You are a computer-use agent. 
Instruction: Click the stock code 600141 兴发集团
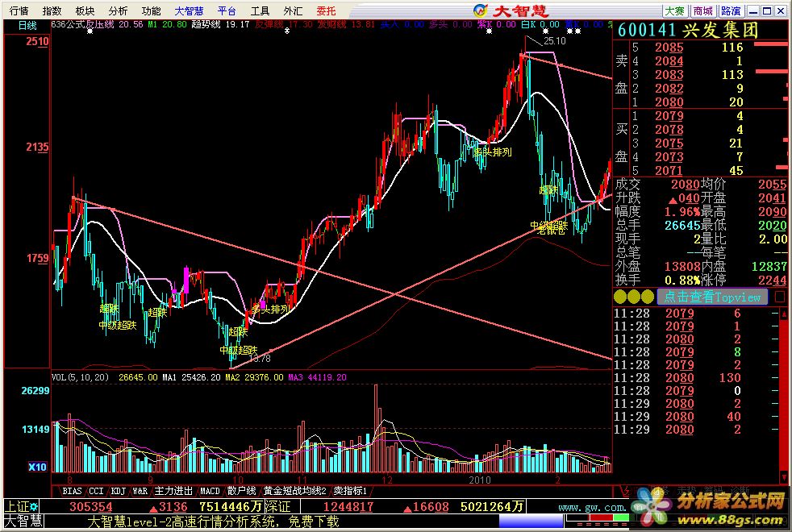tap(688, 31)
